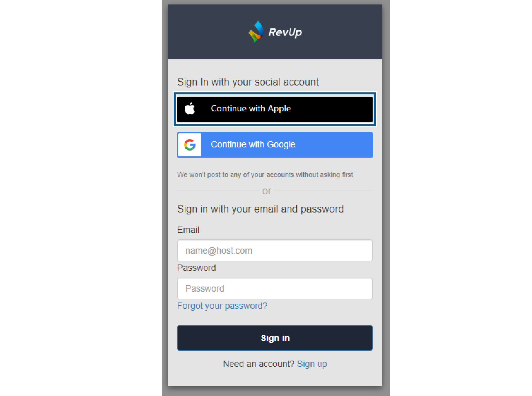Select the Sign in with your email and password heading
This screenshot has height=396, width=532.
[260, 209]
